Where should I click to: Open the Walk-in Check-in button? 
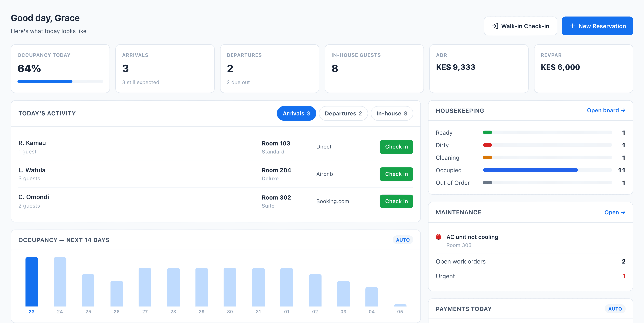521,26
